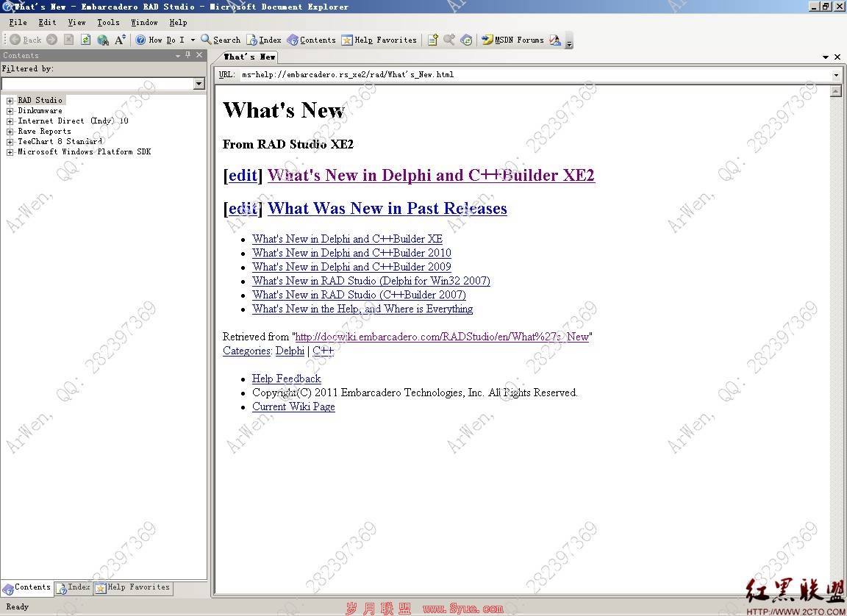
Task: Select TeeChart 8 Standard tree item
Action: click(x=60, y=141)
